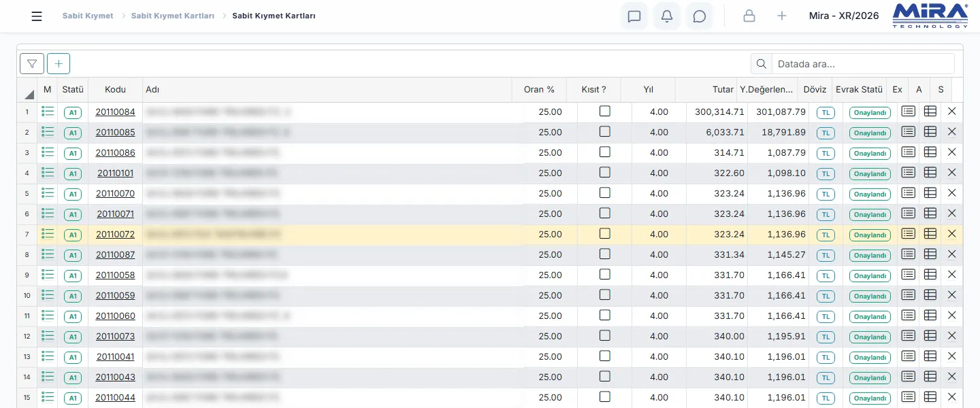Show notifications with the bell icon
This screenshot has width=980, height=408.
coord(667,16)
